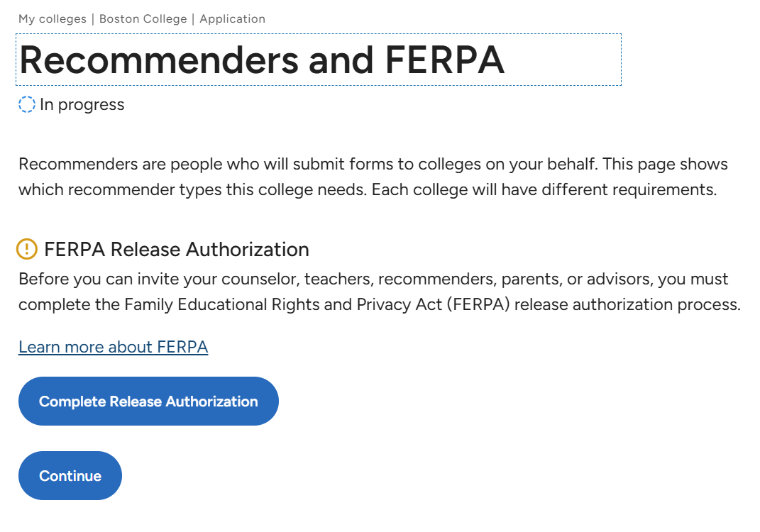Click "Family Educational Rights and Privacy Act" text
Image resolution: width=760 pixels, height=532 pixels.
point(283,304)
